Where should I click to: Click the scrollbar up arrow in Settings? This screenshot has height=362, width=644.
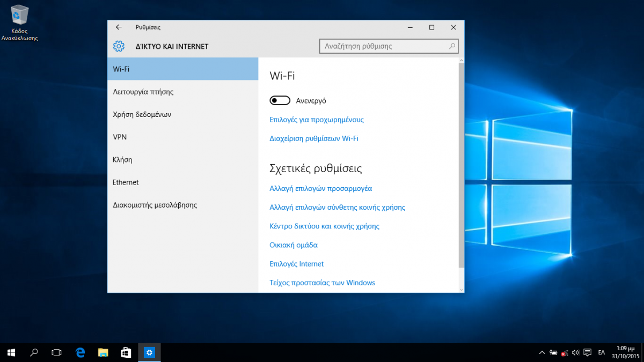(x=462, y=61)
